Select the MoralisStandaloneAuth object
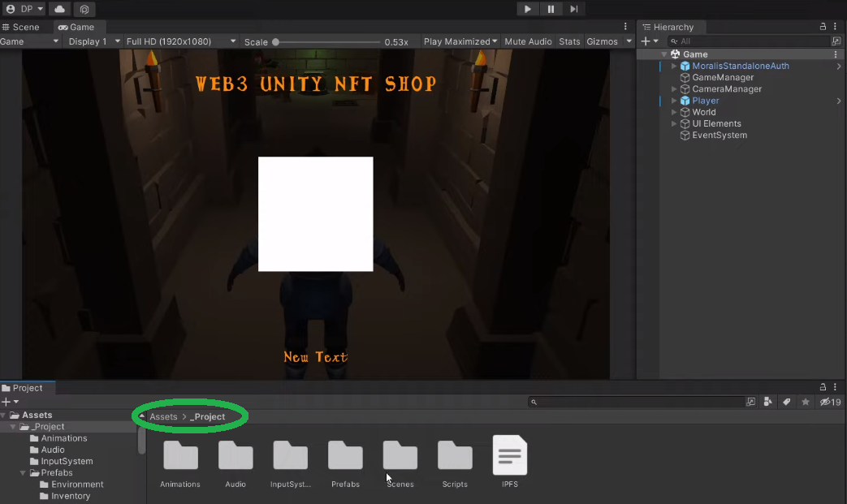This screenshot has width=847, height=504. click(x=740, y=66)
